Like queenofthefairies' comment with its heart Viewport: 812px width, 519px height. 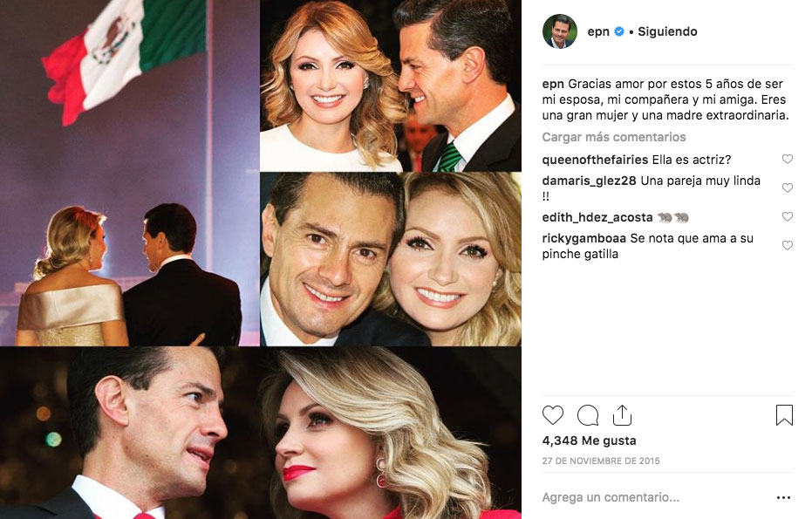(x=788, y=160)
